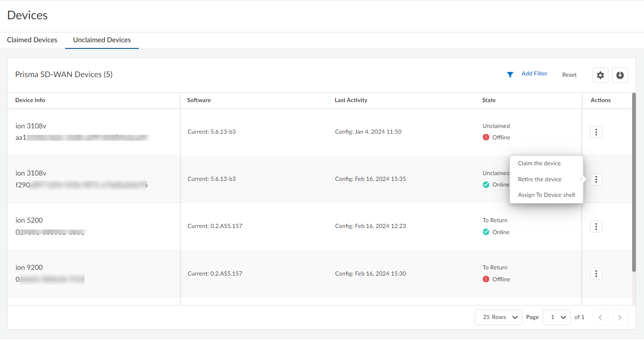Click To Return state of ion 5200

point(495,220)
